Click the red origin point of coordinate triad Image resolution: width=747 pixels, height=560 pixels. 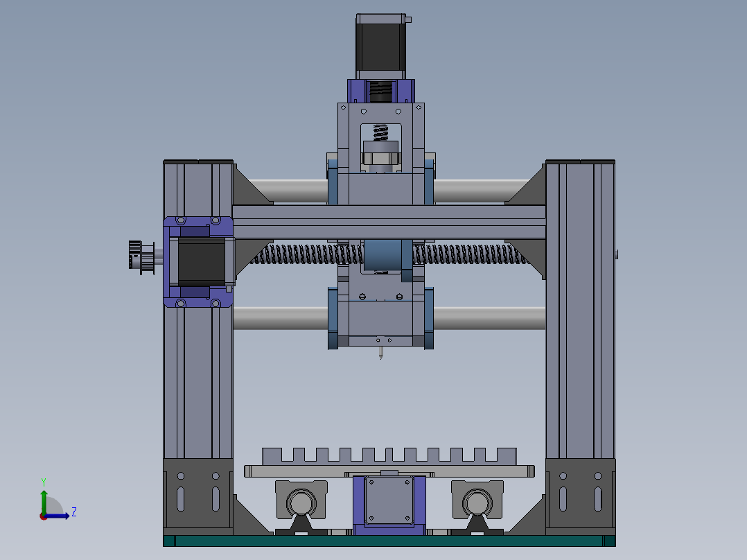[x=44, y=516]
